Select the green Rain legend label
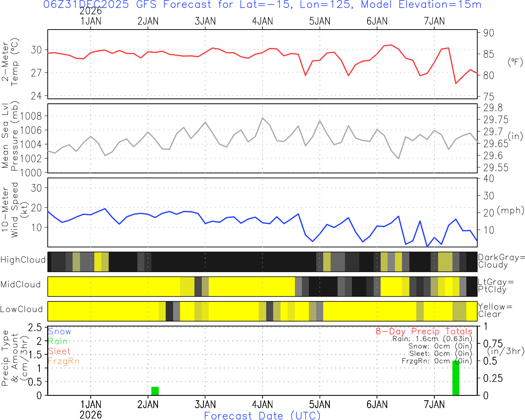 (x=58, y=341)
